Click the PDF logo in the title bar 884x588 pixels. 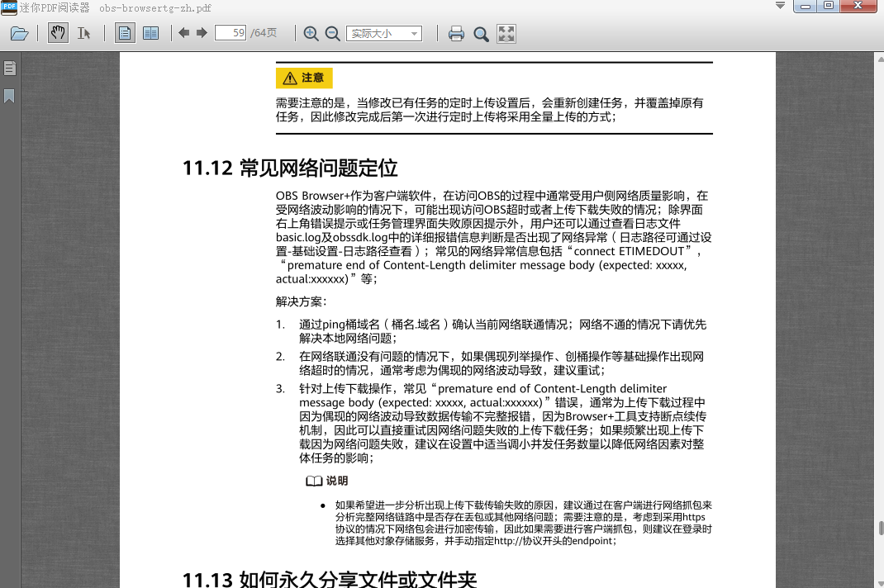point(8,8)
